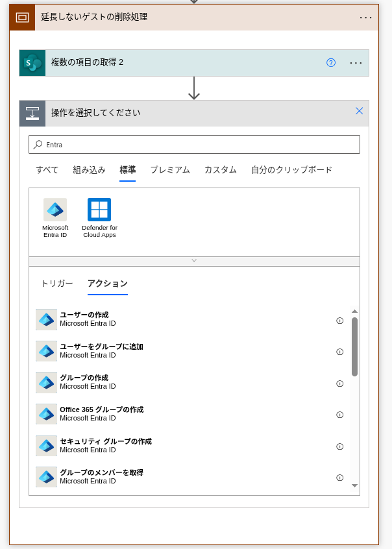Click the actions list scroll up arrow
The image size is (392, 549).
click(354, 311)
